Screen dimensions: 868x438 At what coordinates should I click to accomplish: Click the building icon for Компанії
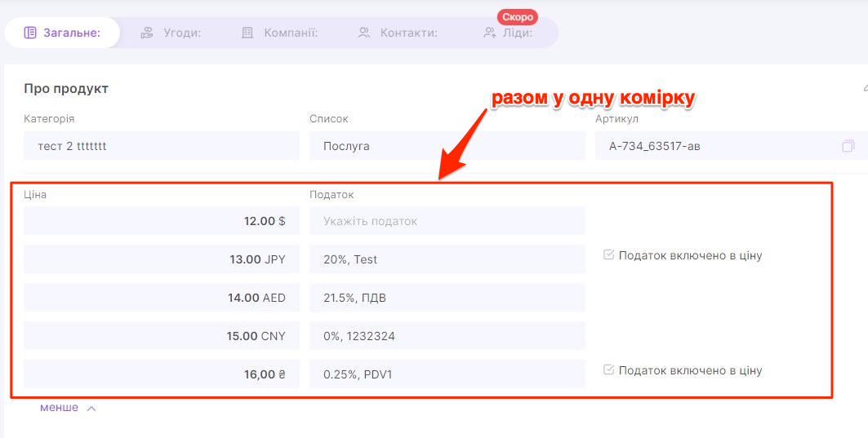click(x=248, y=33)
